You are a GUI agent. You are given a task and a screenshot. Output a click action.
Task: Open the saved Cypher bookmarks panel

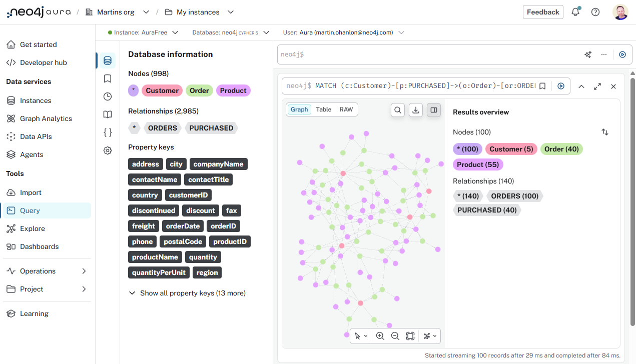107,78
